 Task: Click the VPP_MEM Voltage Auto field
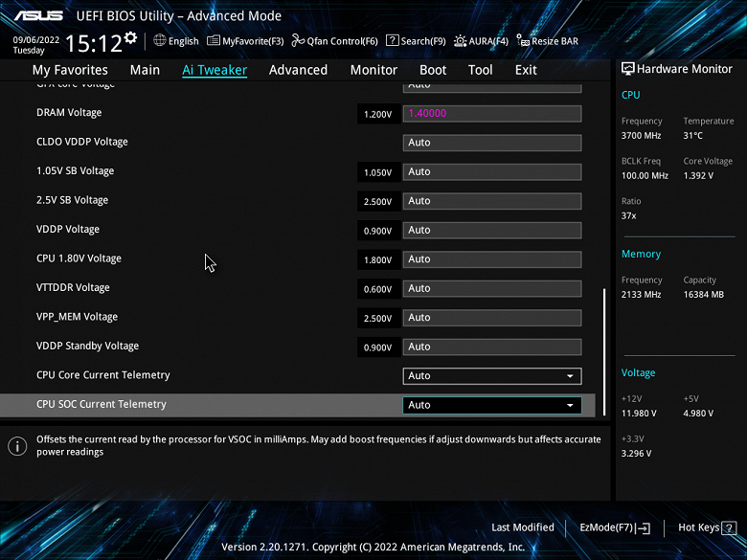[x=492, y=318]
